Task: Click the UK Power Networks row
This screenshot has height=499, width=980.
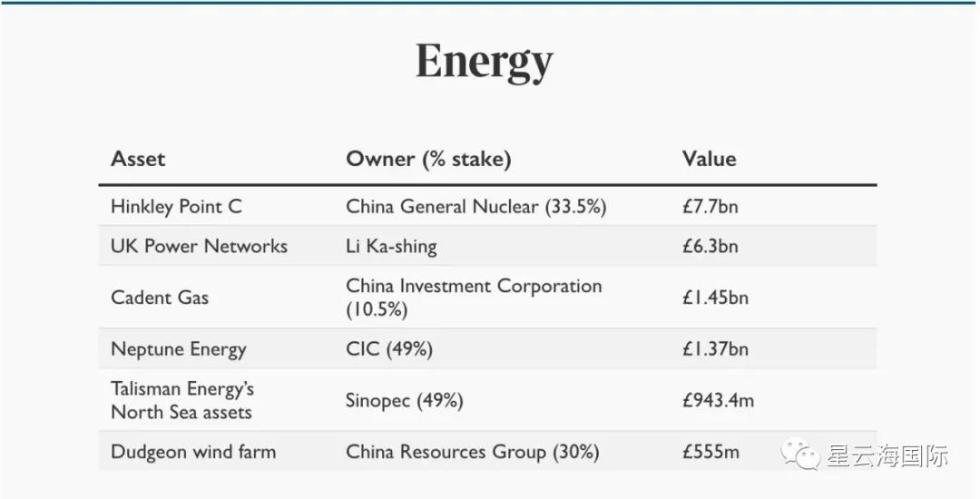Action: (199, 246)
